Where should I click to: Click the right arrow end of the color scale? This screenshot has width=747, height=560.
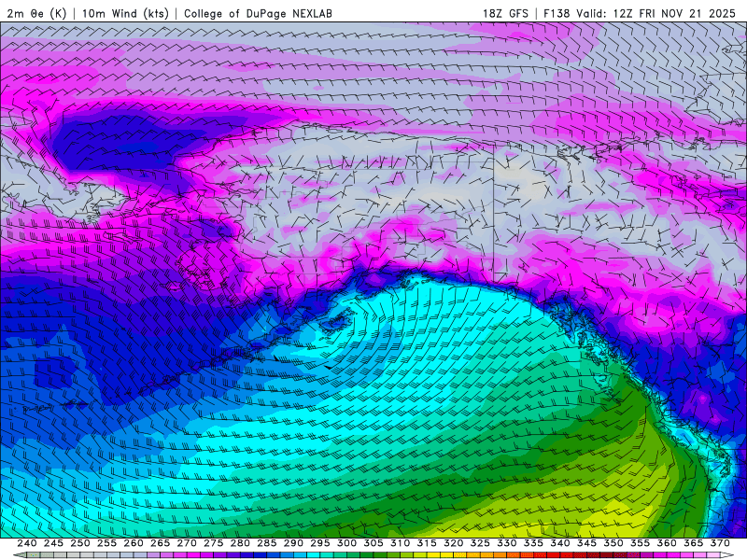pyautogui.click(x=727, y=555)
